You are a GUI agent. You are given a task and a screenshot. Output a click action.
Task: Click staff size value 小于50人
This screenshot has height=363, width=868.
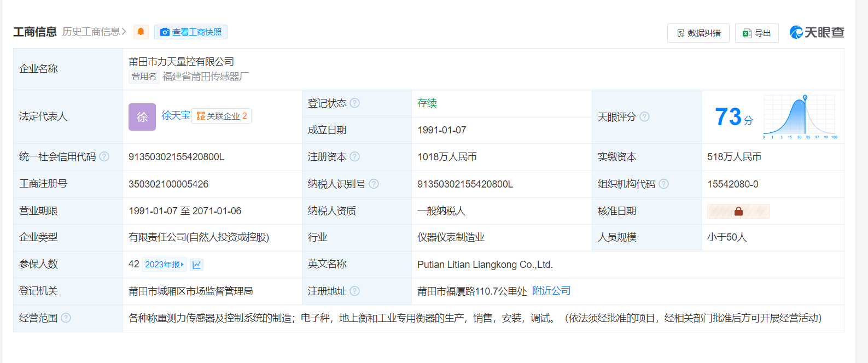pos(727,237)
